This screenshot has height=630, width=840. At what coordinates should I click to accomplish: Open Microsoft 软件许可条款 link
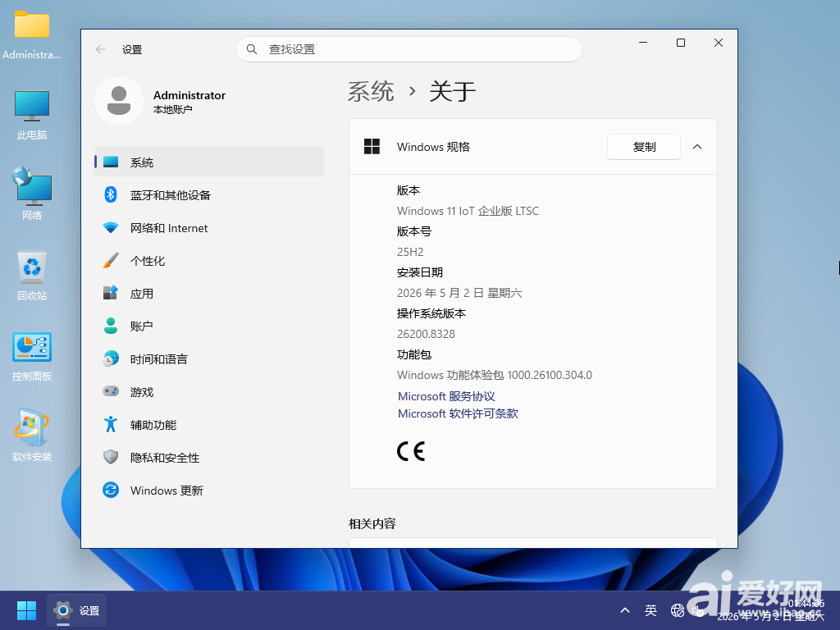point(458,413)
